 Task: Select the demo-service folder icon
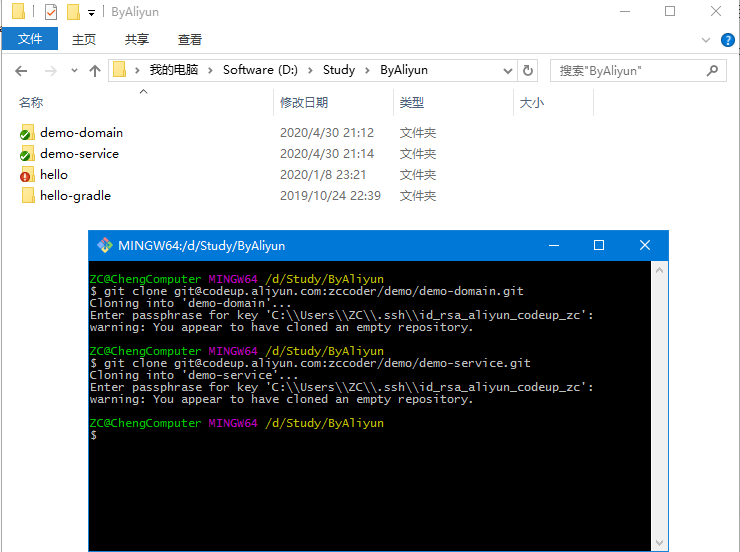[x=27, y=154]
